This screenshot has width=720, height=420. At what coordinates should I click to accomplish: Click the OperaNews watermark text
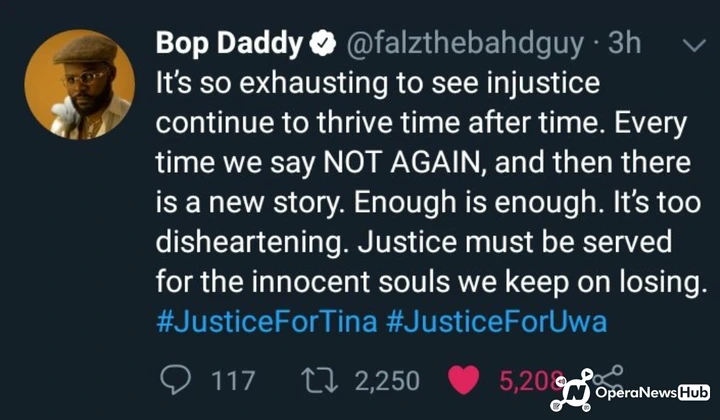(x=636, y=393)
